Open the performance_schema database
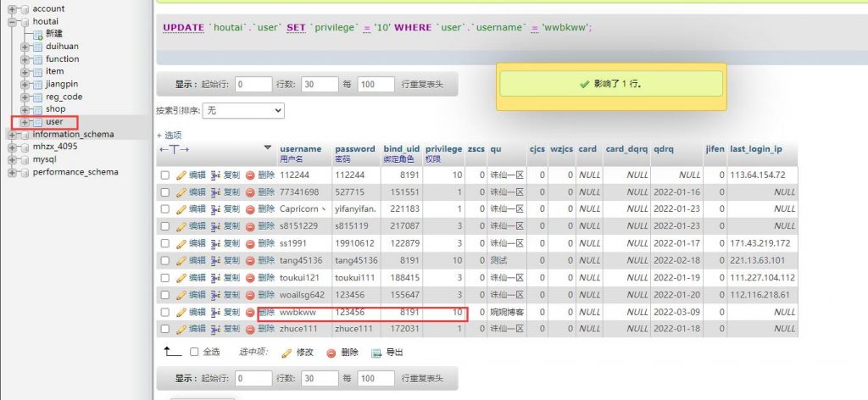Screen dimensions: 868x400 (75, 172)
